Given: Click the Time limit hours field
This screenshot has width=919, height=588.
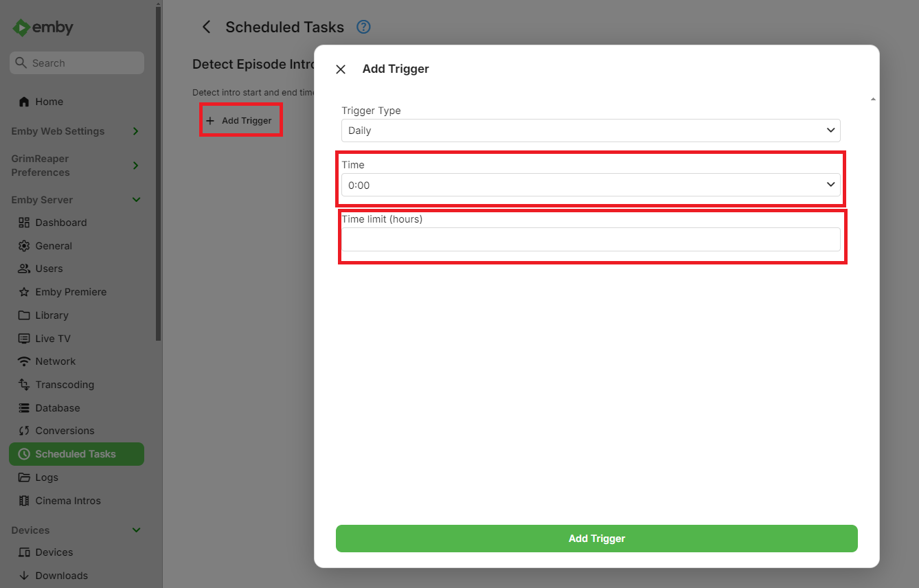Looking at the screenshot, I should tap(590, 240).
